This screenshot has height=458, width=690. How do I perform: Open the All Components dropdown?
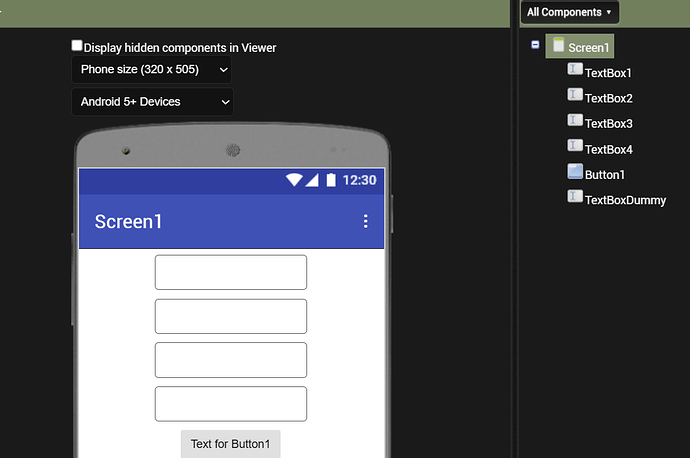coord(570,12)
